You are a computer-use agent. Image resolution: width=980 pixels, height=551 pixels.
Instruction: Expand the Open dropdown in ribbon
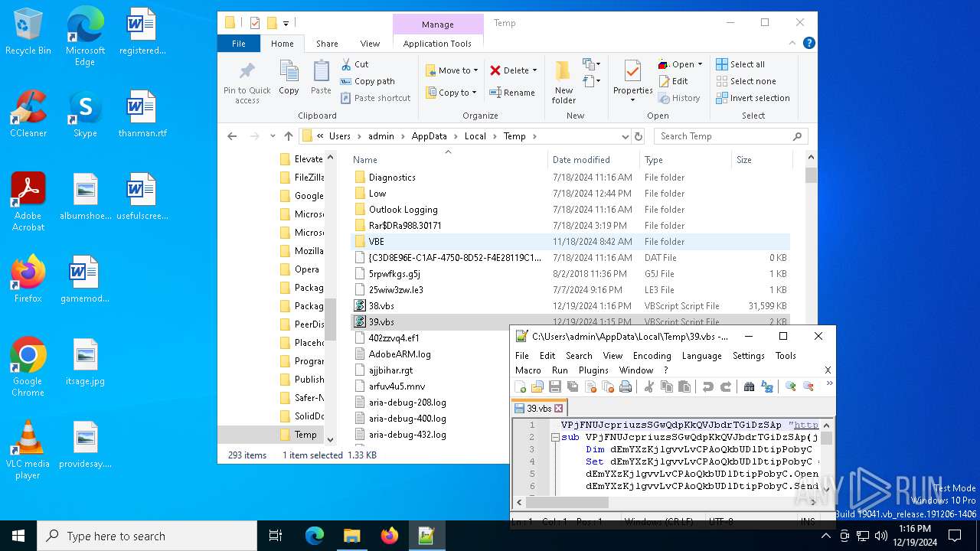[x=700, y=64]
